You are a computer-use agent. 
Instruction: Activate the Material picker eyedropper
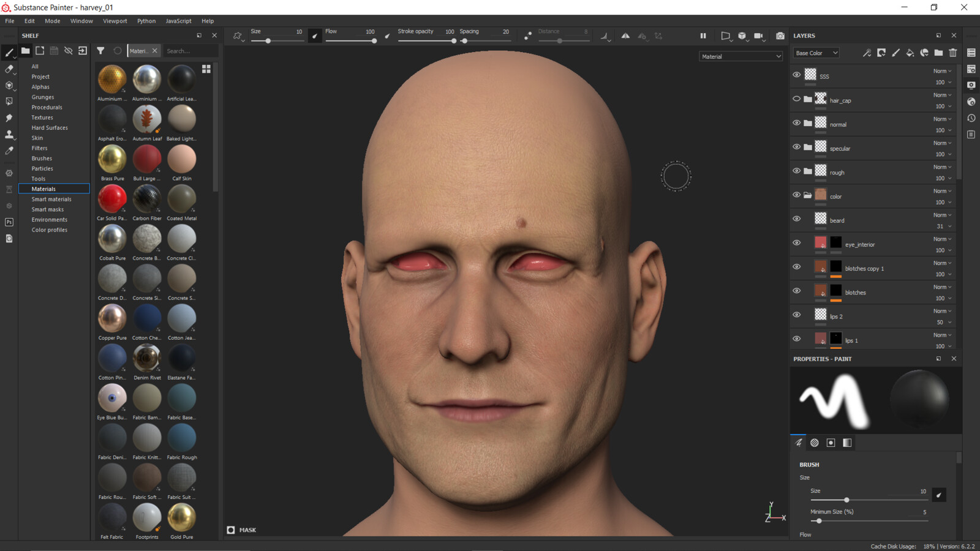coord(9,151)
